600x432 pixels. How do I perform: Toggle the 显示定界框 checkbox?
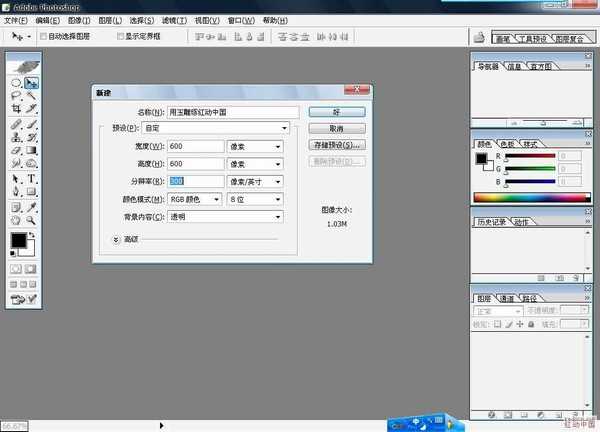(120, 35)
